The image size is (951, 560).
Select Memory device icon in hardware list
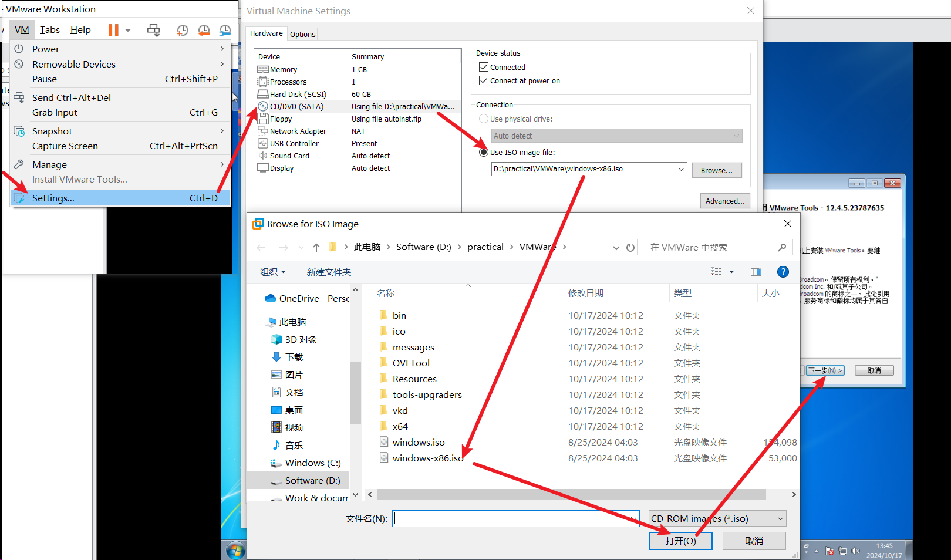(263, 69)
